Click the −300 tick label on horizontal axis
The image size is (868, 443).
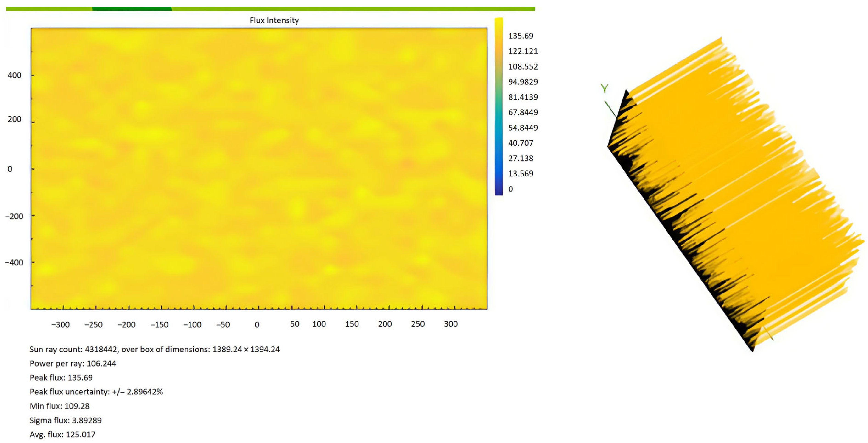point(60,325)
